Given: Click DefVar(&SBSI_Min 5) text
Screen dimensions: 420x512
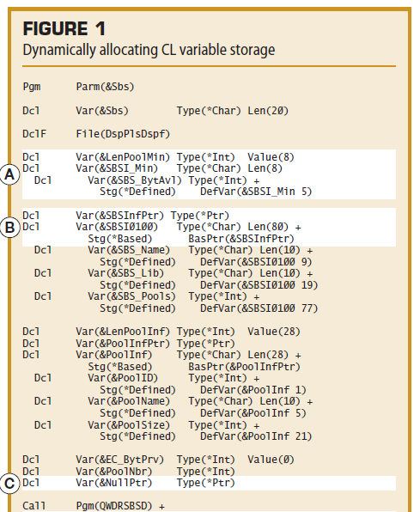Looking at the screenshot, I should point(256,192).
